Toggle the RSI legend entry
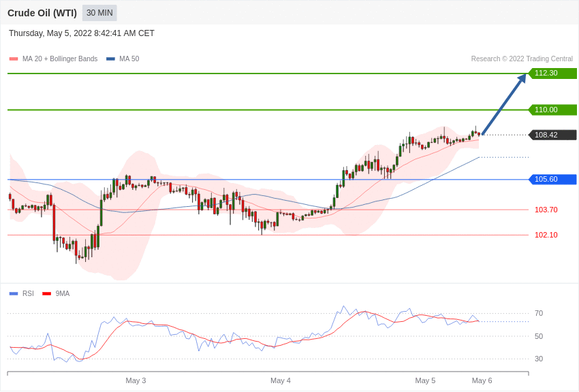This screenshot has width=579, height=392. 21,293
